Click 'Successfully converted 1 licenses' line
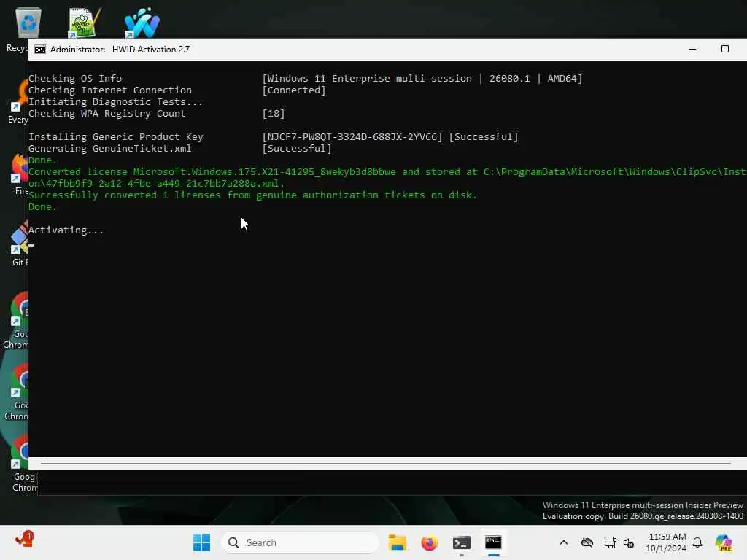The width and height of the screenshot is (747, 560). click(x=252, y=195)
